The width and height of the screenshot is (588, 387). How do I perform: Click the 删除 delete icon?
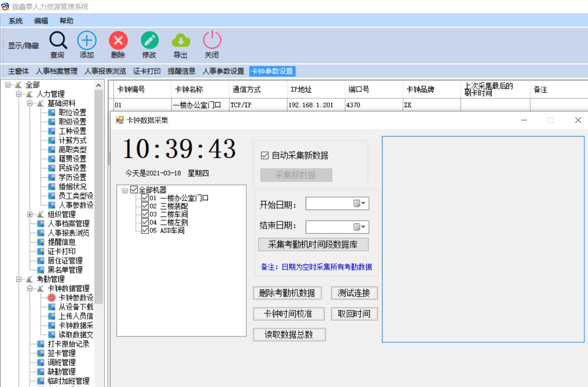118,40
